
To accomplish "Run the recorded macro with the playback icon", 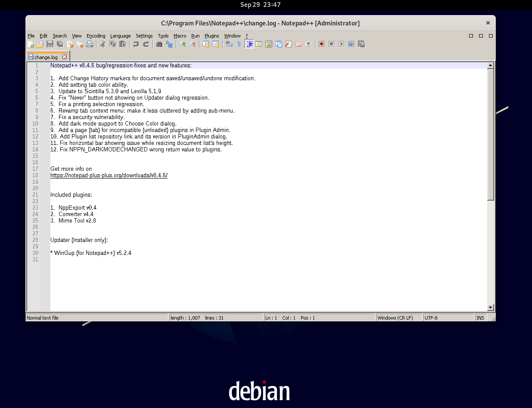I will (341, 44).
